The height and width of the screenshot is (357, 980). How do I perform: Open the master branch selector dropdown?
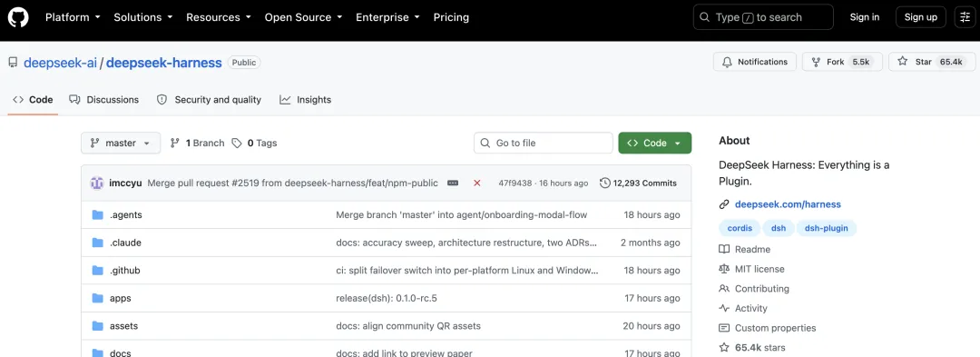[x=121, y=144]
